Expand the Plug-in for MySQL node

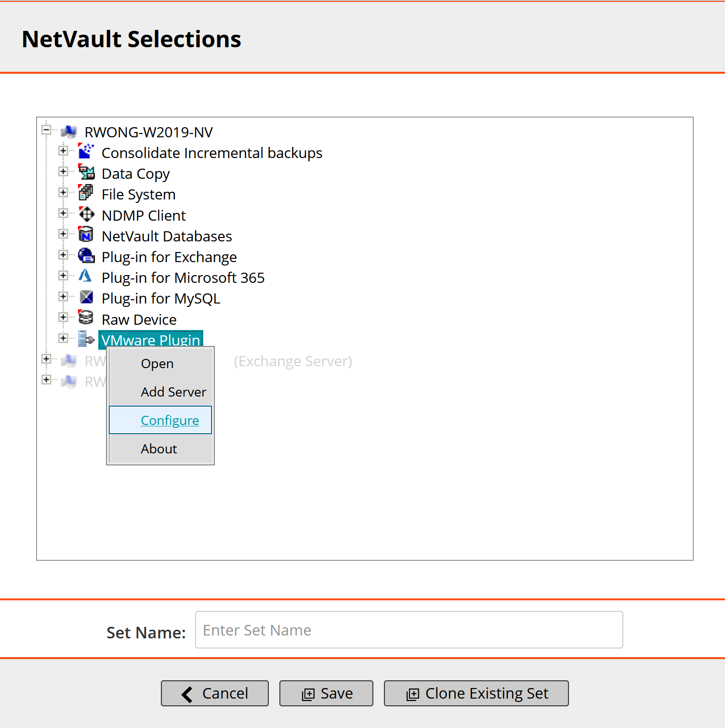pos(63,296)
